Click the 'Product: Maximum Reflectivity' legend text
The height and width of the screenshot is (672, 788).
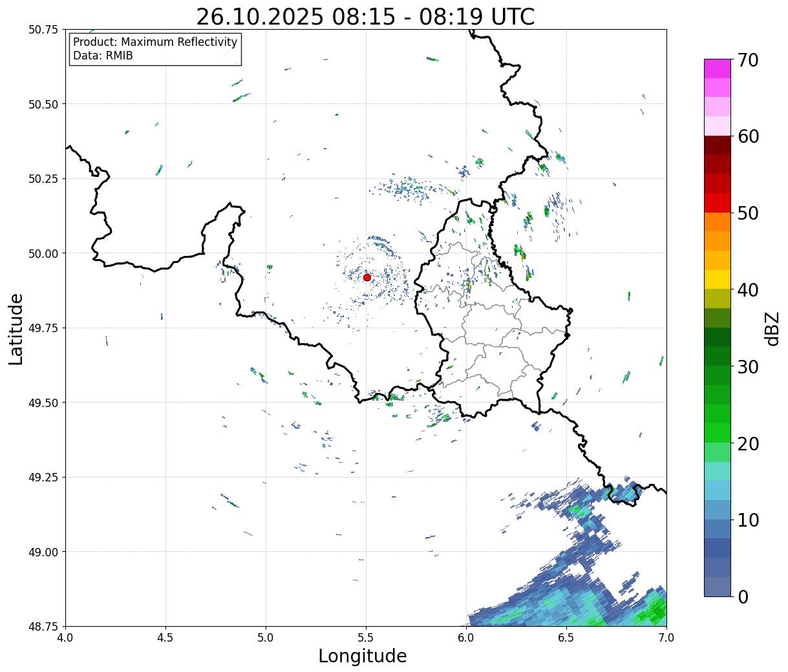pos(155,42)
